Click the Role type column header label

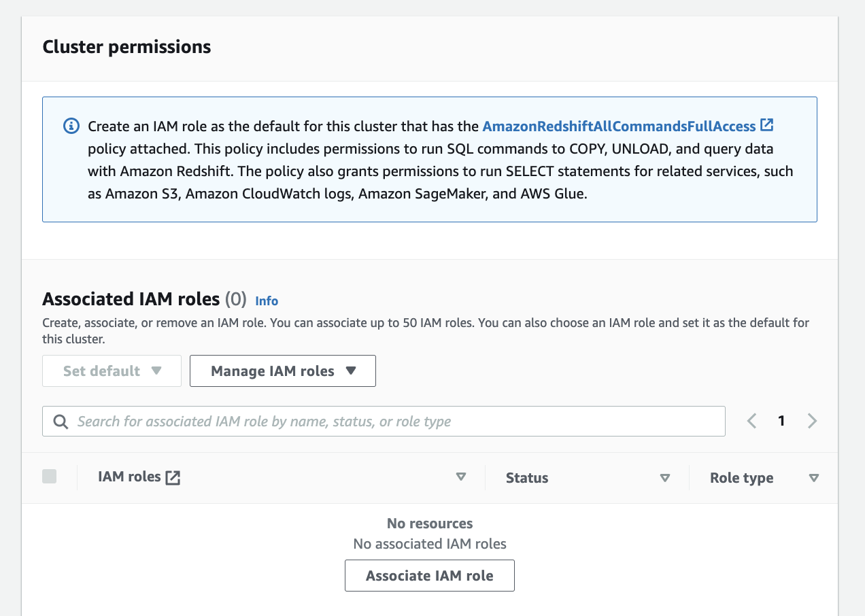(x=741, y=478)
